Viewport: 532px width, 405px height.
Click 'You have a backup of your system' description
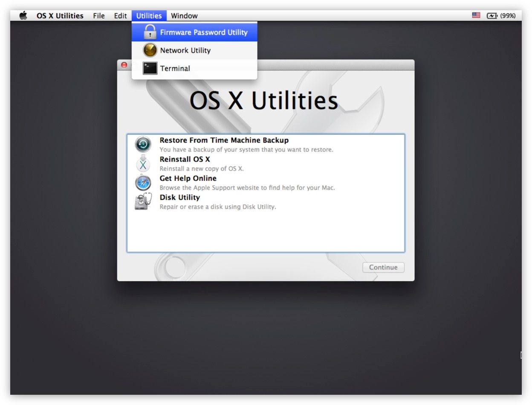click(x=246, y=150)
